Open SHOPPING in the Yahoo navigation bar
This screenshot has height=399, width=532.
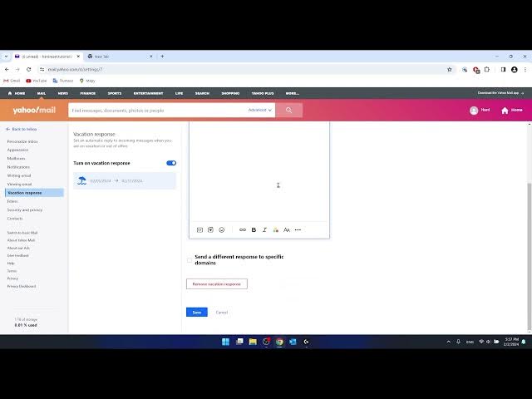pyautogui.click(x=230, y=93)
